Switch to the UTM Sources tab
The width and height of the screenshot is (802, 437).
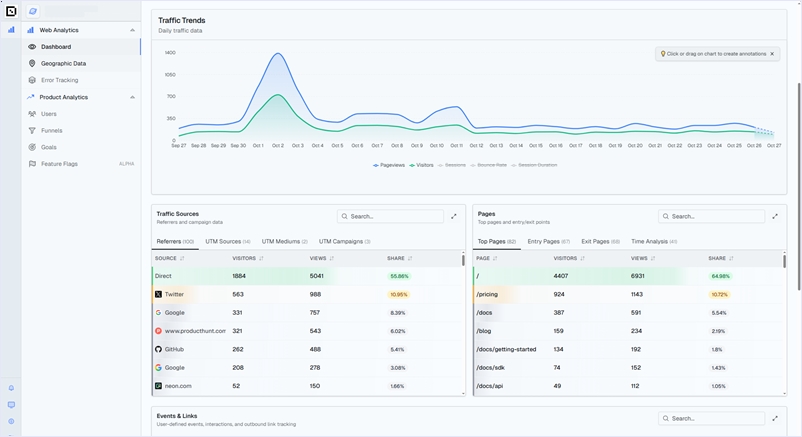[x=228, y=241]
